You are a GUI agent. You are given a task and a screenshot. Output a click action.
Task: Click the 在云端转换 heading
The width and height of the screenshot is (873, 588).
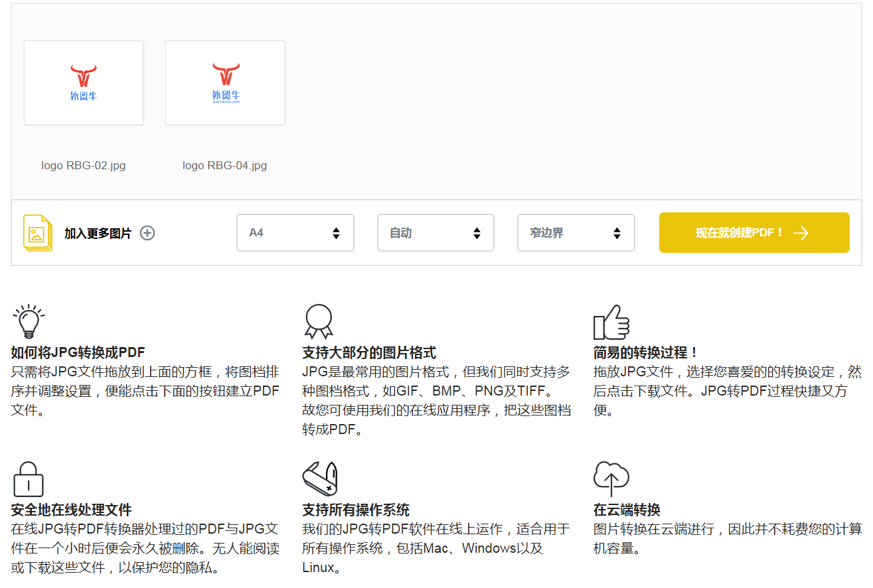tap(627, 510)
